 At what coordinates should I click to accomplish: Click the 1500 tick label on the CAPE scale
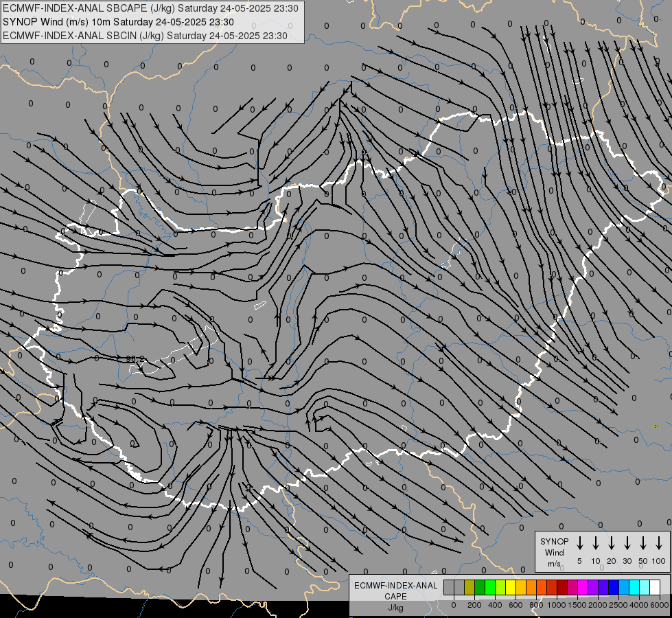coord(577,605)
